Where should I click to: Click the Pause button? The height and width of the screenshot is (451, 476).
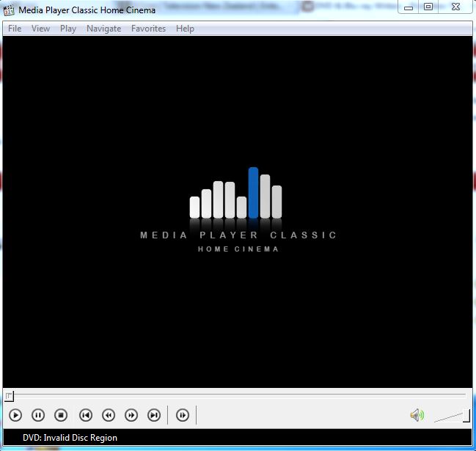pos(38,415)
